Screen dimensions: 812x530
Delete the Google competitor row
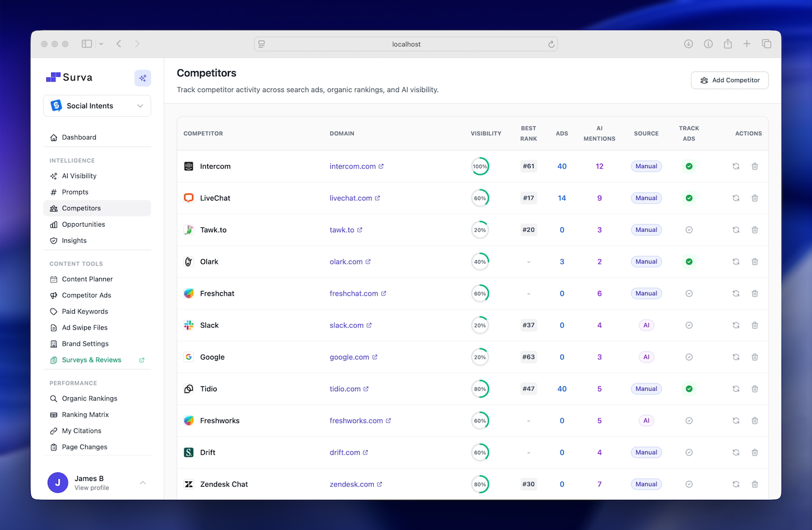coord(754,357)
